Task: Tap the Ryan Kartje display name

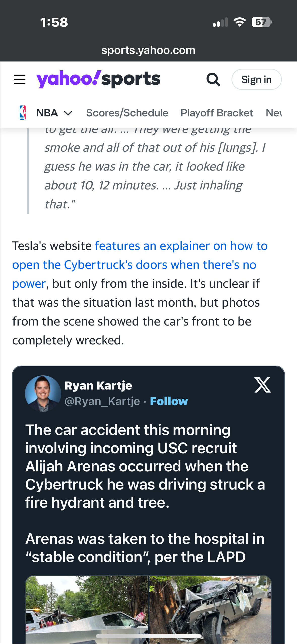Action: [98, 385]
